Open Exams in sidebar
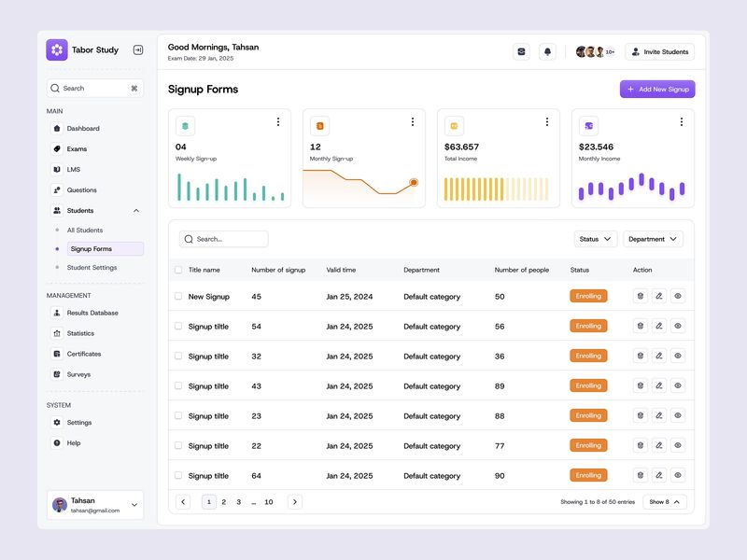 pos(77,149)
